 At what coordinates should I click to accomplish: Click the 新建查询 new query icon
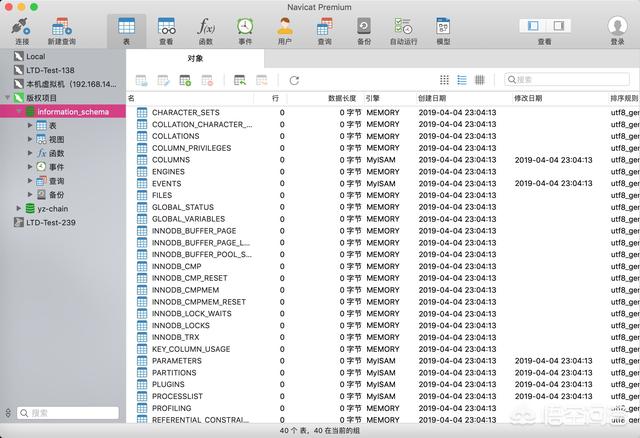(62, 31)
